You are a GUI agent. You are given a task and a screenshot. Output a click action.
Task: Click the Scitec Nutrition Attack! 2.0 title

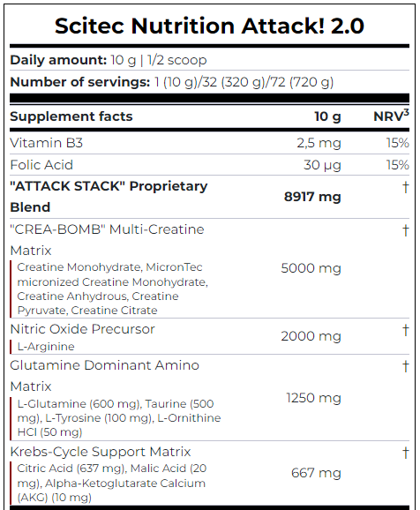pos(209,26)
